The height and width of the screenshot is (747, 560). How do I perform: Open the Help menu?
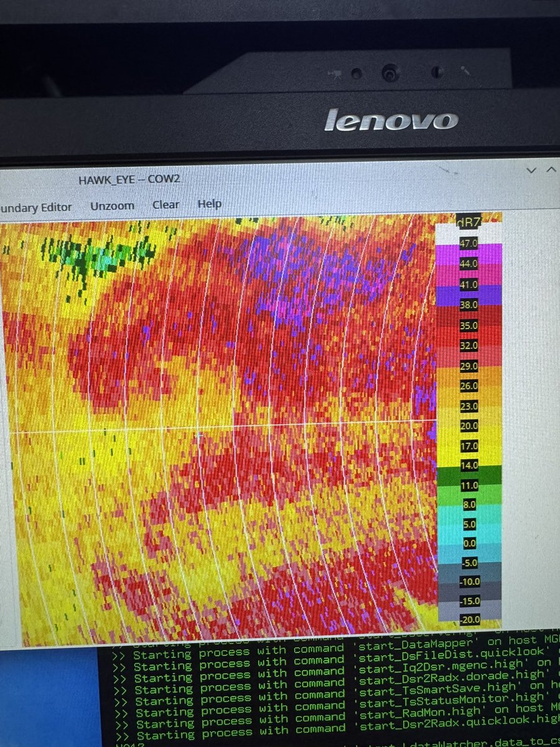(x=210, y=204)
